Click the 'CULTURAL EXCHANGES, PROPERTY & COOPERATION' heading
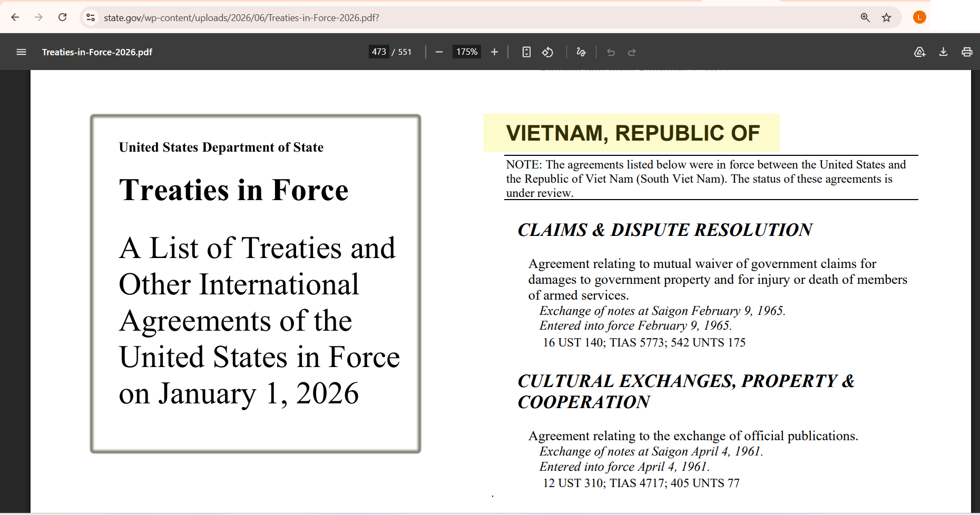 point(686,391)
